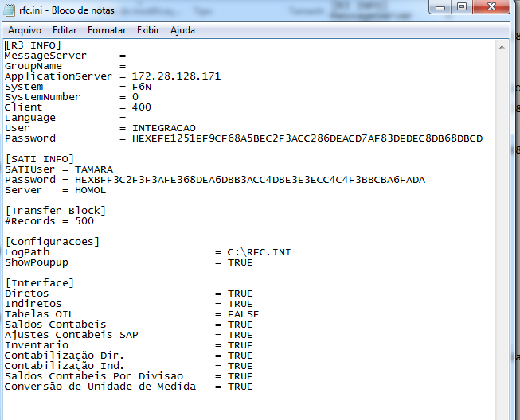Click the ShowPoupup TRUE value
The height and width of the screenshot is (420, 520).
click(240, 262)
